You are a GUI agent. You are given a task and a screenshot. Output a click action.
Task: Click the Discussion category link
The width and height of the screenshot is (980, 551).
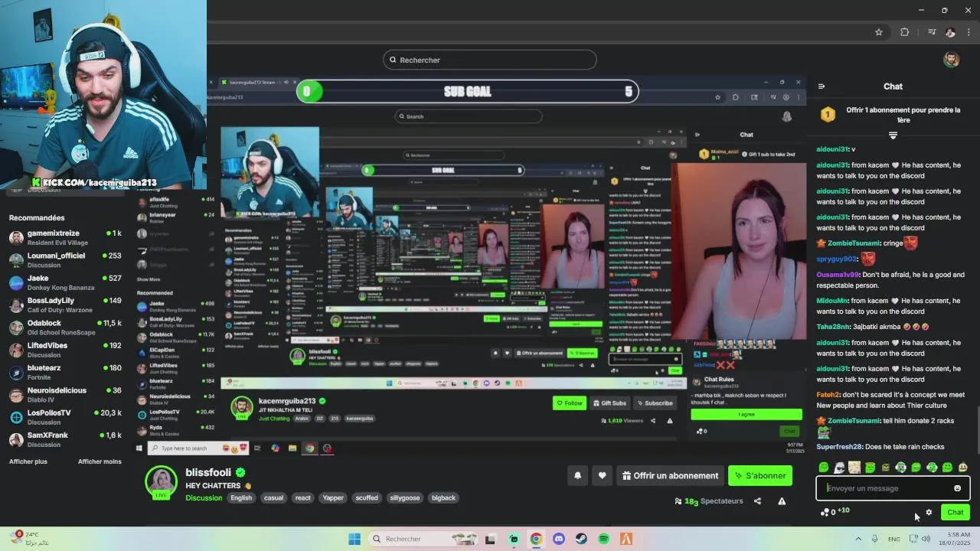[204, 497]
